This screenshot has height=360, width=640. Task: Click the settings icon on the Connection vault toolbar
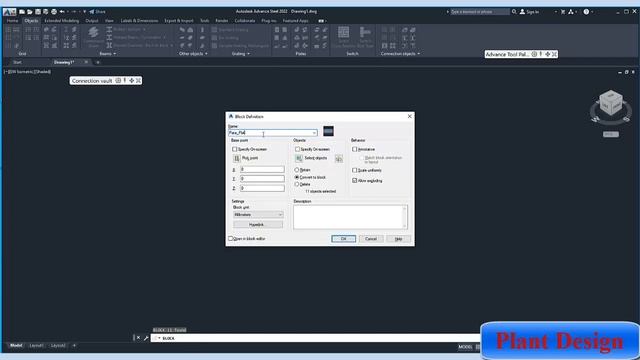[x=118, y=81]
